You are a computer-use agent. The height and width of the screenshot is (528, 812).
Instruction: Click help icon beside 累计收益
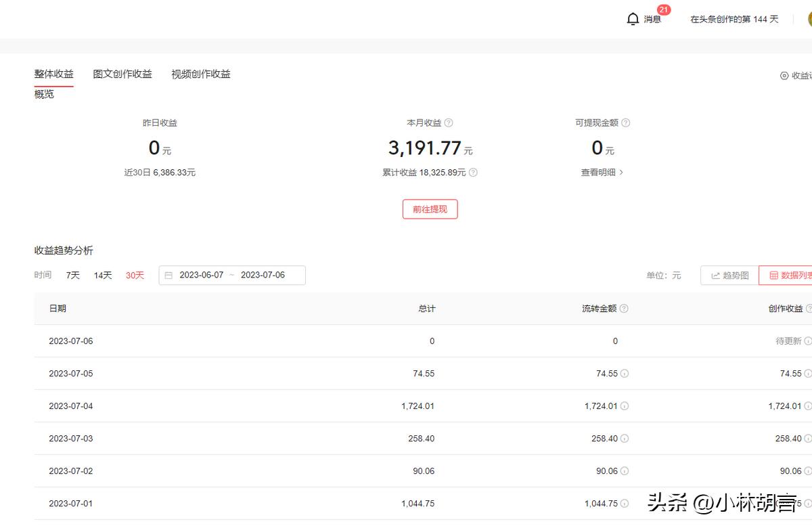coord(473,173)
